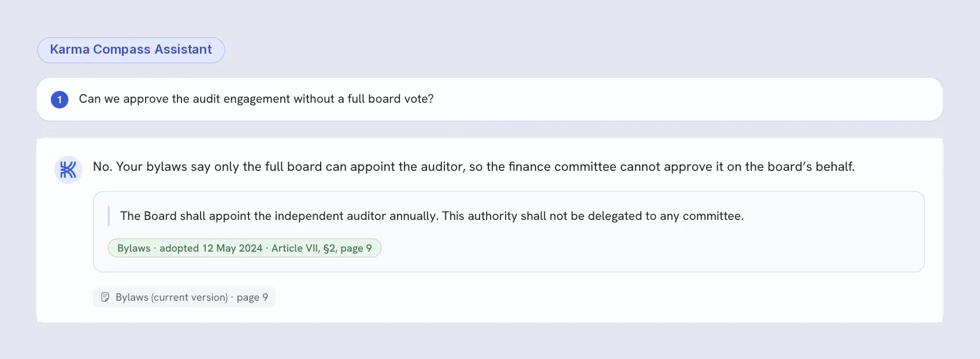Open the green Bylaws Article VII citation chip
This screenshot has height=359, width=980.
[244, 248]
